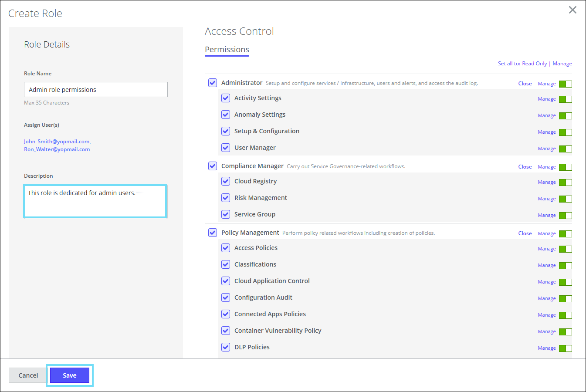Uncheck the Administrator permission checkbox
Viewport: 586px width, 392px height.
click(213, 83)
